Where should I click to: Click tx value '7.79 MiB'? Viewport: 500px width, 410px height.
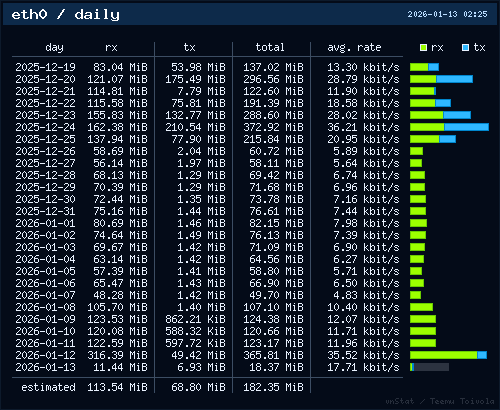[201, 91]
